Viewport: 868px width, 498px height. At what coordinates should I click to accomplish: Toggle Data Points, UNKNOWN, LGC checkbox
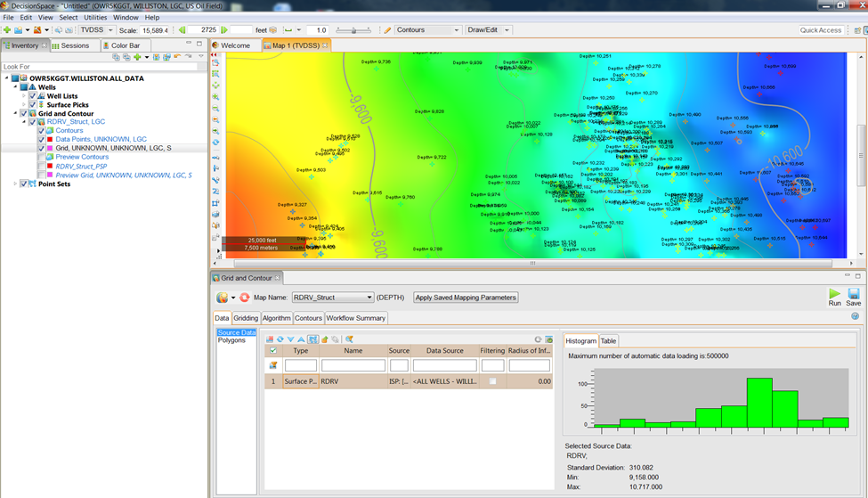coord(42,140)
